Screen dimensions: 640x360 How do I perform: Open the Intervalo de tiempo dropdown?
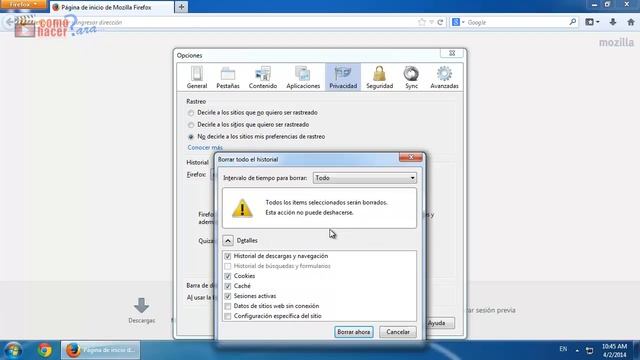pos(364,178)
